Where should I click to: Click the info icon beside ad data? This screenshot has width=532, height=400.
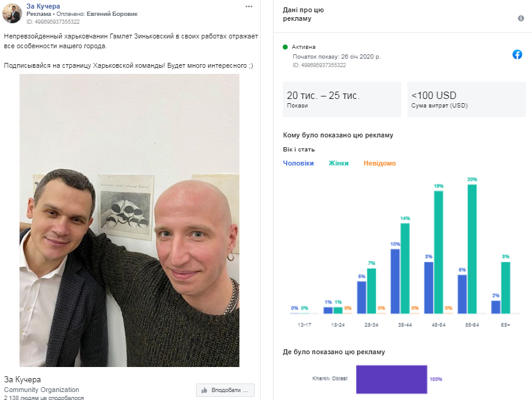click(x=521, y=18)
